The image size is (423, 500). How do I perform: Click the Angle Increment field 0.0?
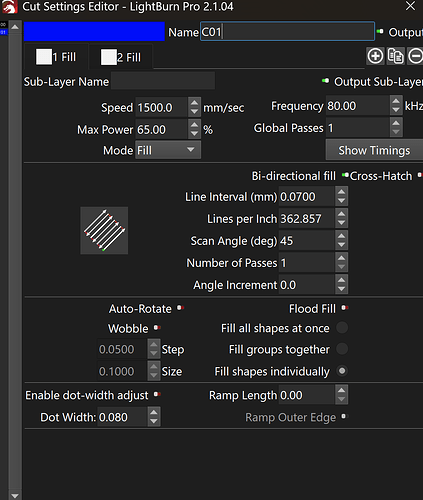(x=306, y=285)
